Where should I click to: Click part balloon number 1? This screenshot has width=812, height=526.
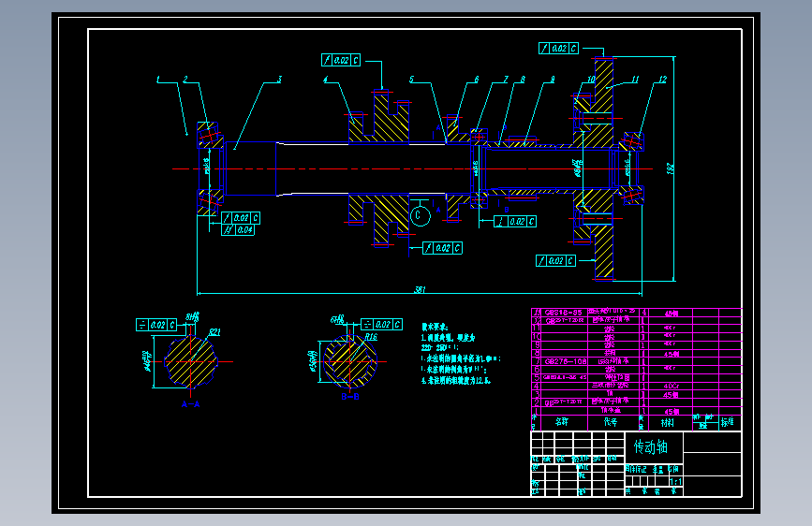pos(158,80)
